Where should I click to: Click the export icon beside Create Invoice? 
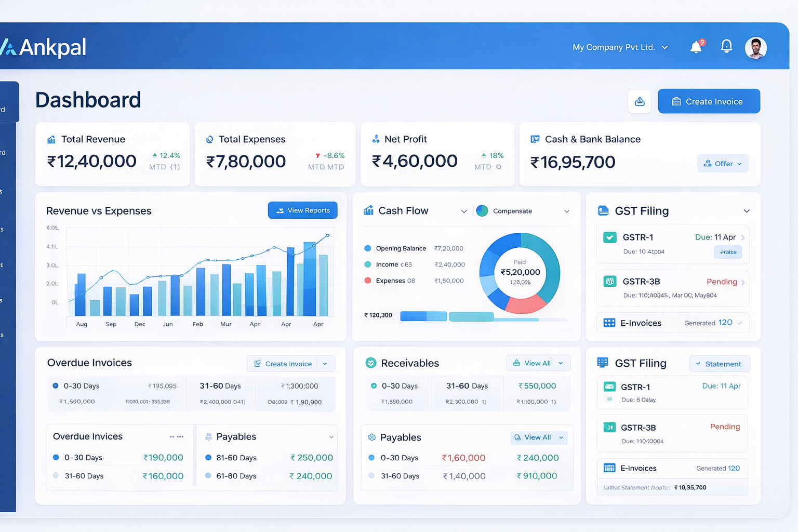[640, 101]
